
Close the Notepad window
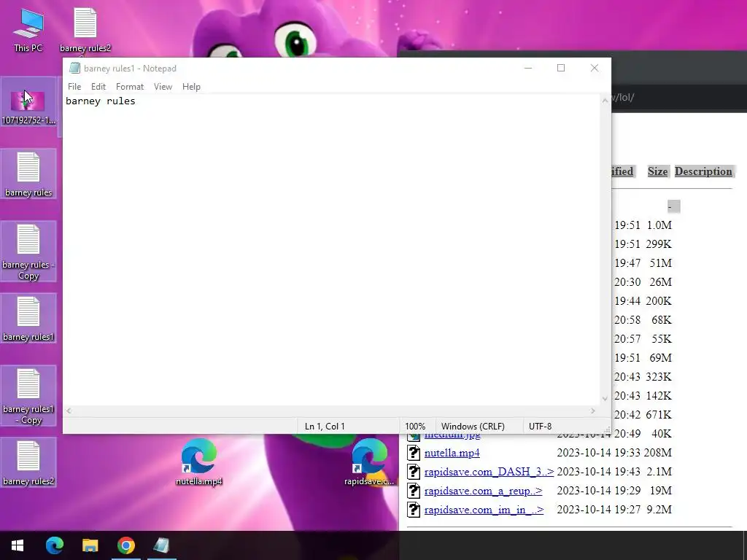(594, 68)
